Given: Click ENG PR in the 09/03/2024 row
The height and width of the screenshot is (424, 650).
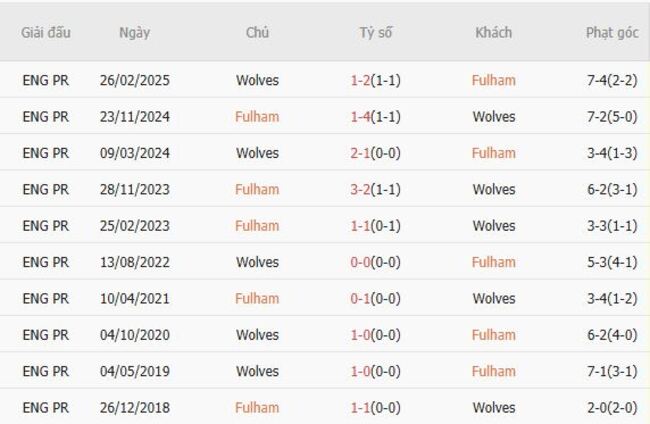Looking at the screenshot, I should coord(46,153).
